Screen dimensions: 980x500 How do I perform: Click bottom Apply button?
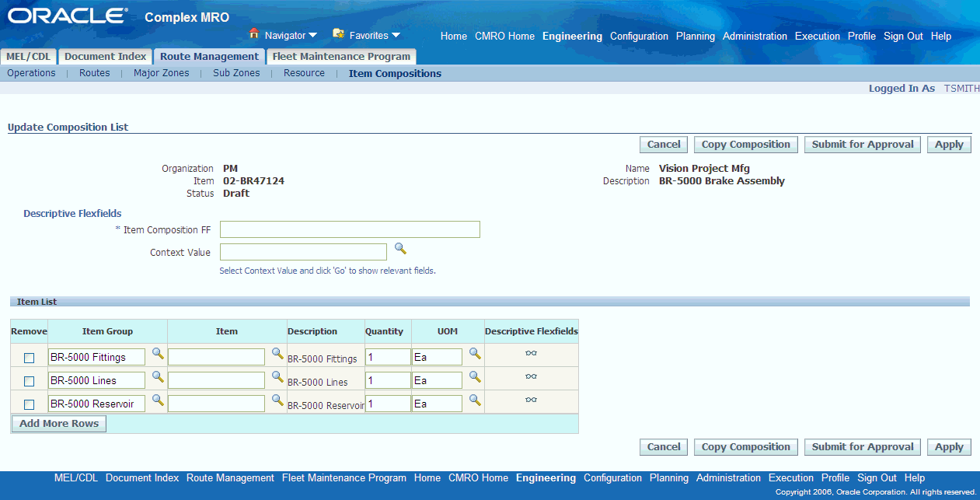(x=949, y=447)
